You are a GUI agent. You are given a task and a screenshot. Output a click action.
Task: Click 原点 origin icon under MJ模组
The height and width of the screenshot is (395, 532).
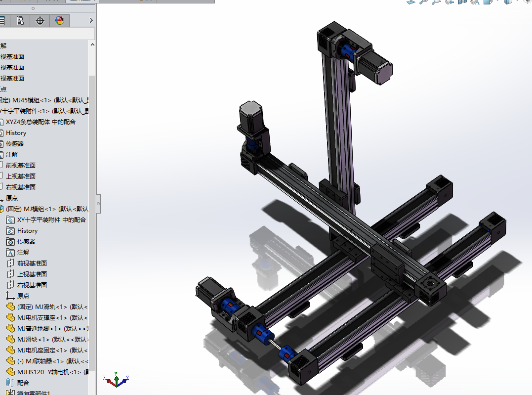10,296
